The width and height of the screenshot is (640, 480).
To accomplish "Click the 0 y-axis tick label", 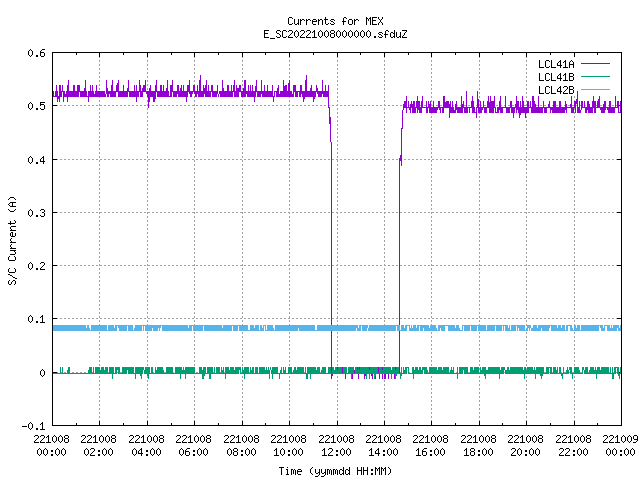I will click(x=42, y=373).
